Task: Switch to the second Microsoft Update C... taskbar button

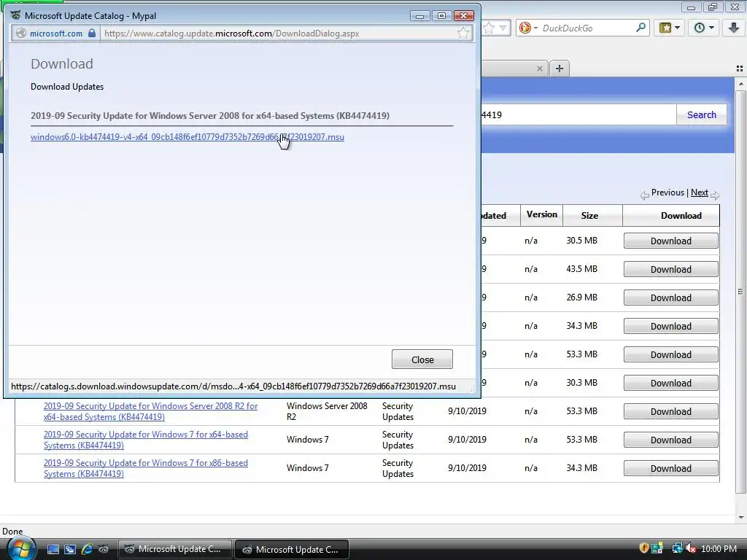Action: [x=292, y=549]
